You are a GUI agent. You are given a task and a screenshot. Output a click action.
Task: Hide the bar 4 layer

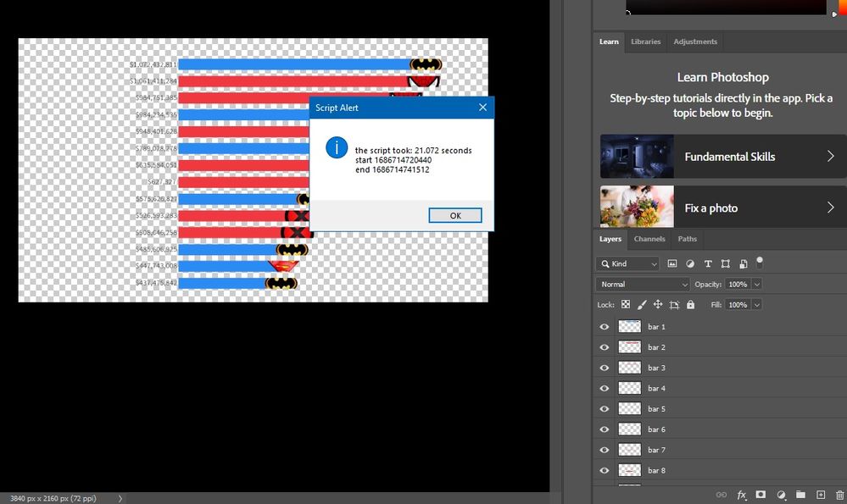click(604, 388)
